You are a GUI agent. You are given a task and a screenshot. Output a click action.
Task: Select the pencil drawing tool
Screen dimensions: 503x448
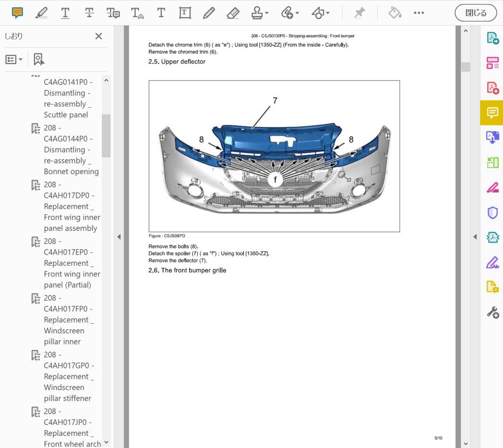209,13
